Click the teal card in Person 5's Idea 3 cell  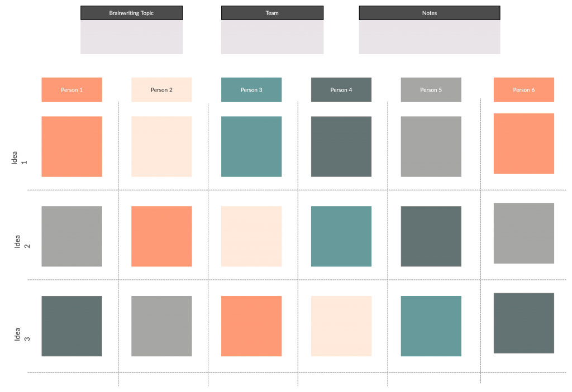coord(431,326)
